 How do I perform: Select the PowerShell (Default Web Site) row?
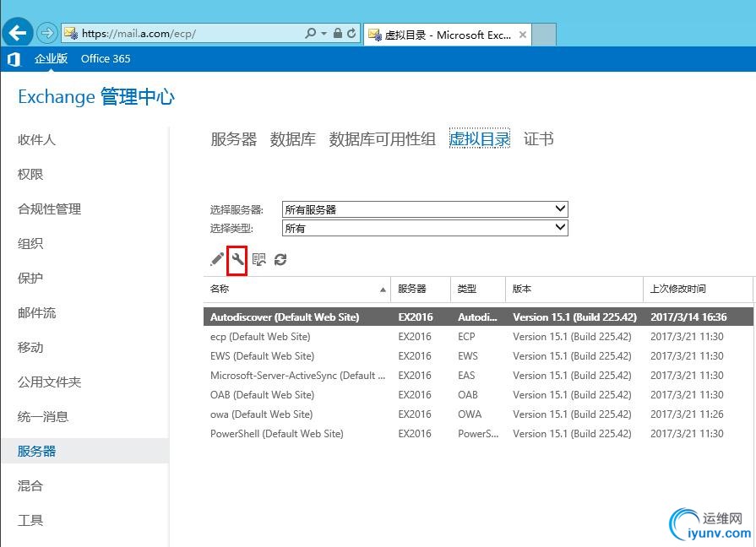coord(478,434)
